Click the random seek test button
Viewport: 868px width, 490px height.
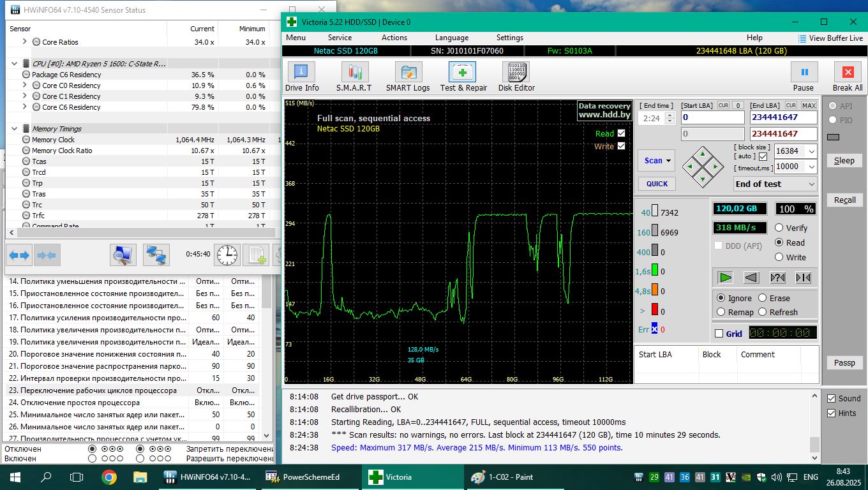pos(777,278)
